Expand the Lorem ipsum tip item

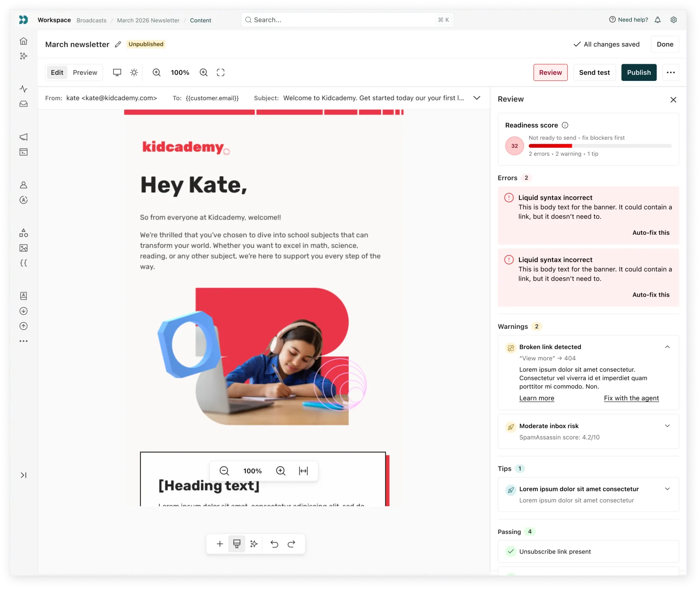point(667,489)
